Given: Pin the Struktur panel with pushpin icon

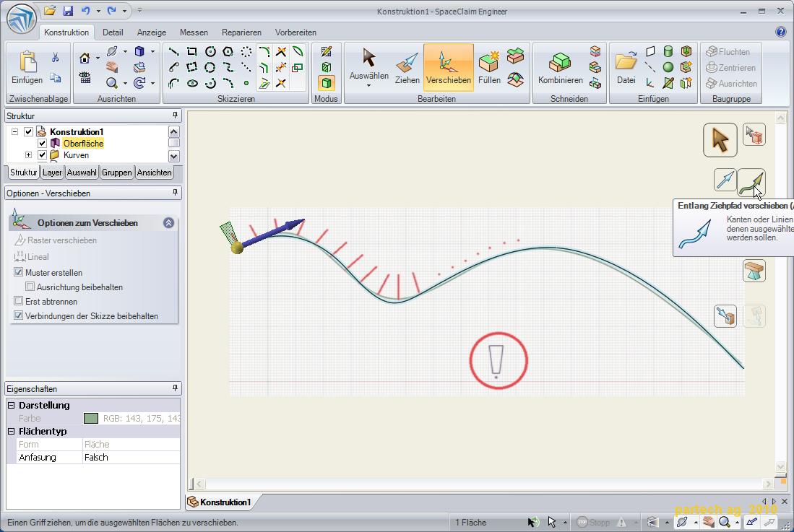Looking at the screenshot, I should pos(175,115).
